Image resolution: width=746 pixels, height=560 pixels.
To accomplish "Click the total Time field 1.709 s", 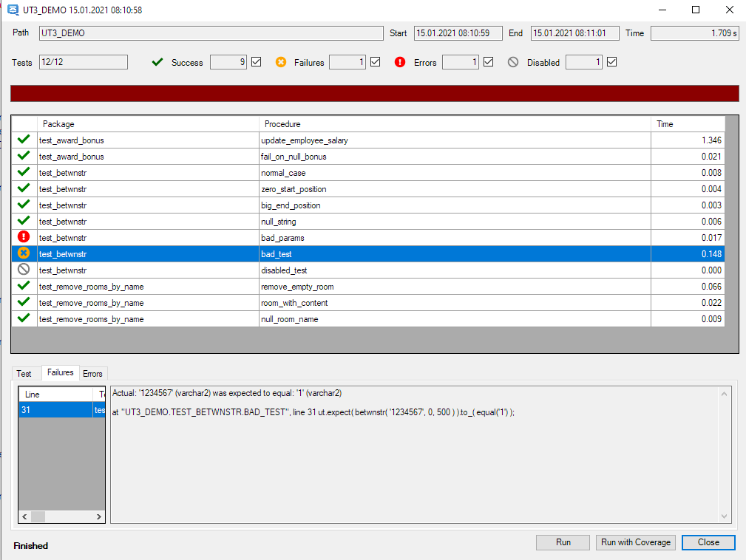I will click(695, 33).
